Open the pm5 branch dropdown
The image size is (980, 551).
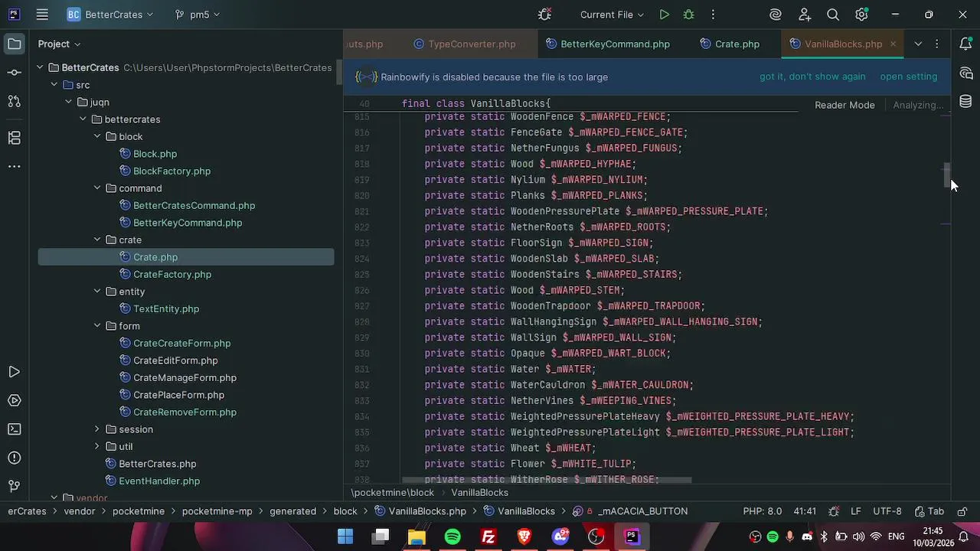198,15
